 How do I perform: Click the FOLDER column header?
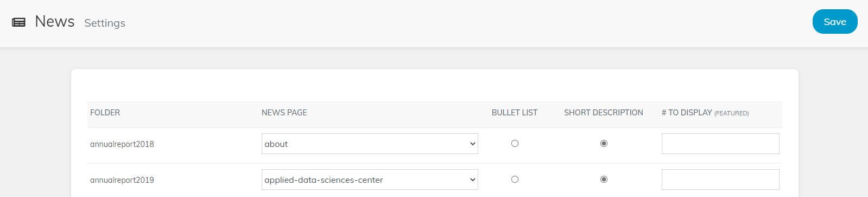(x=105, y=113)
